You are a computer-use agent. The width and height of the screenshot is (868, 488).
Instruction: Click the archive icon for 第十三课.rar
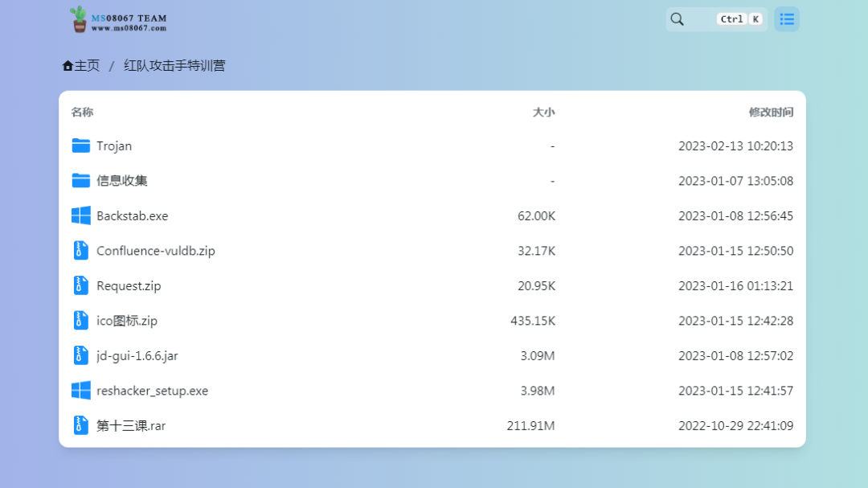point(81,425)
